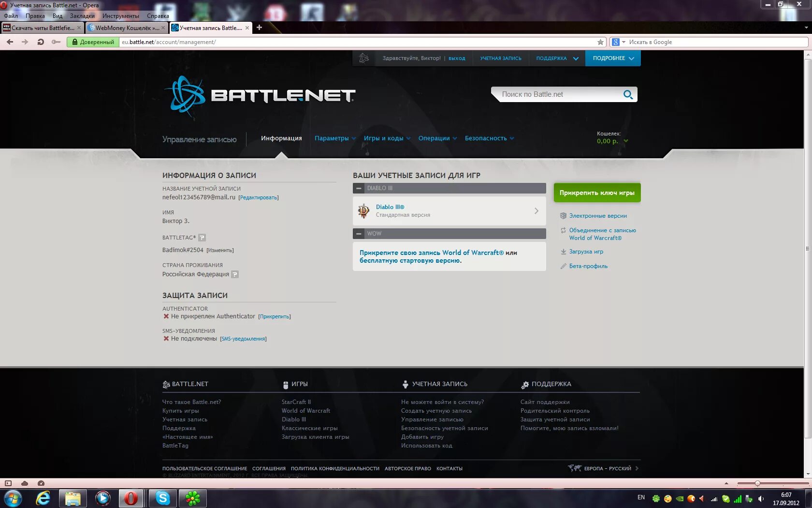Image resolution: width=812 pixels, height=508 pixels.
Task: Open ICQ flower icon in taskbar
Action: point(193,498)
